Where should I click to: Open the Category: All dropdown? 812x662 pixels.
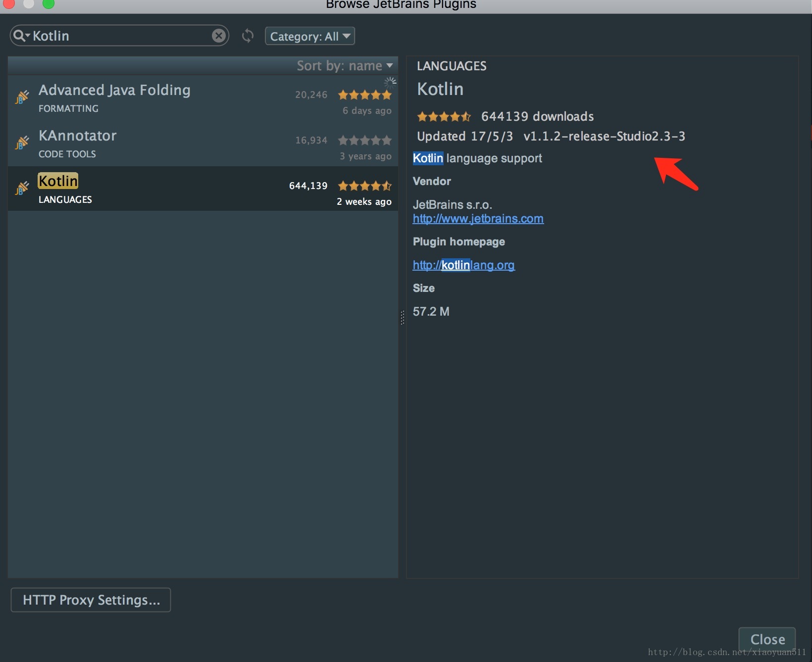[310, 36]
